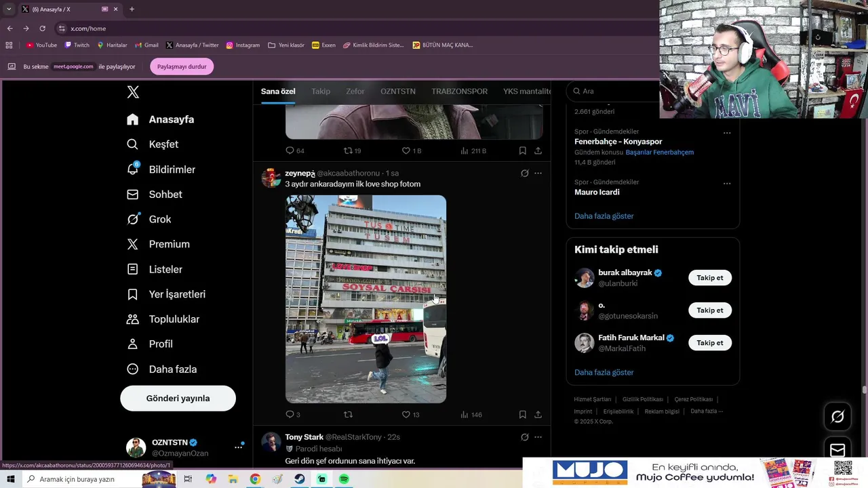Open Grok from sidebar
868x488 pixels.
click(x=149, y=219)
